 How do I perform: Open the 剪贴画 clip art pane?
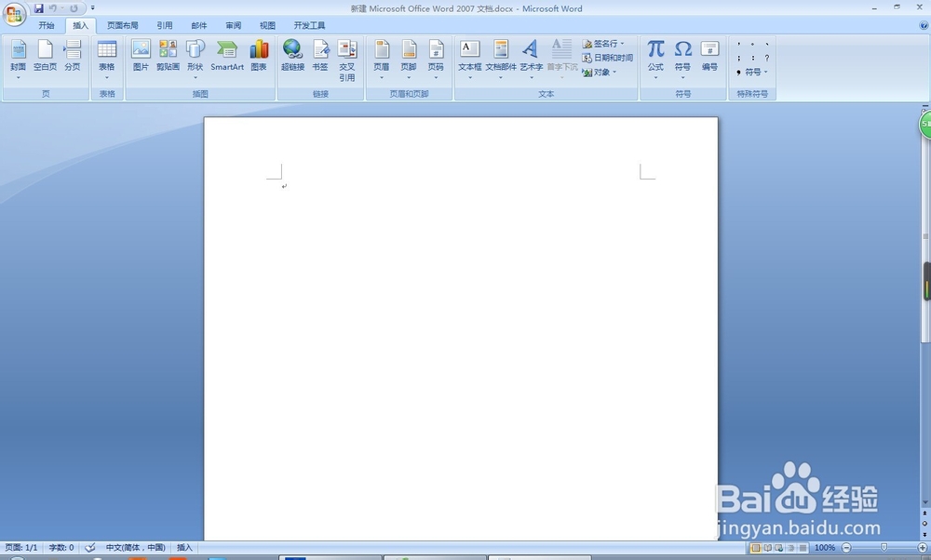(168, 56)
